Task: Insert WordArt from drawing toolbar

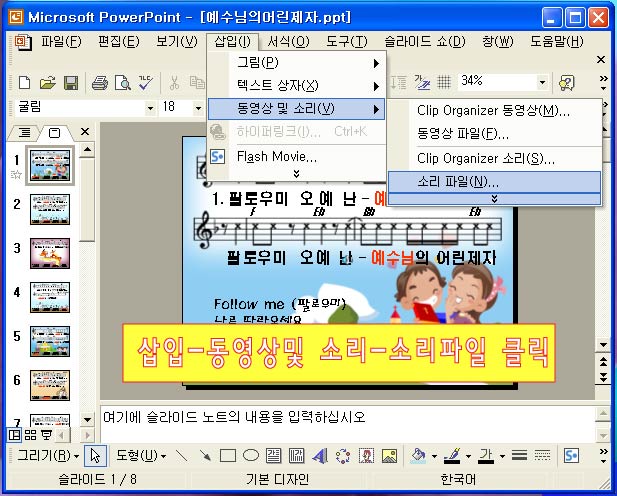Action: tap(320, 456)
